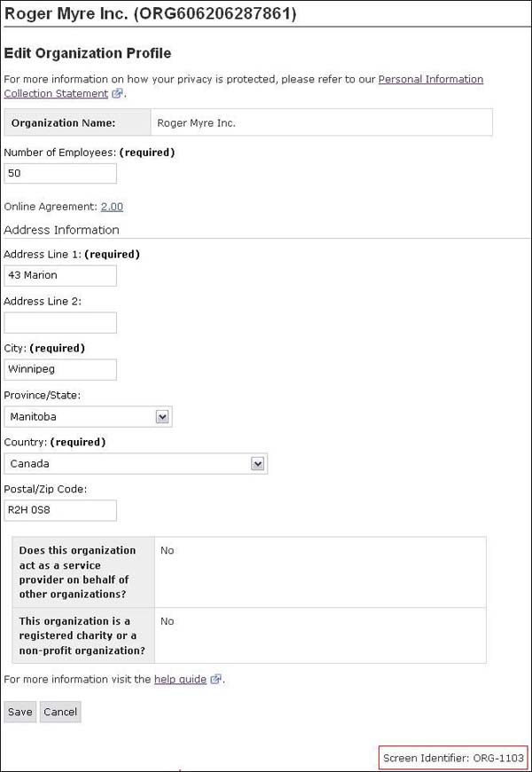
Task: Focus the Address Line 1 field
Action: pyautogui.click(x=60, y=275)
